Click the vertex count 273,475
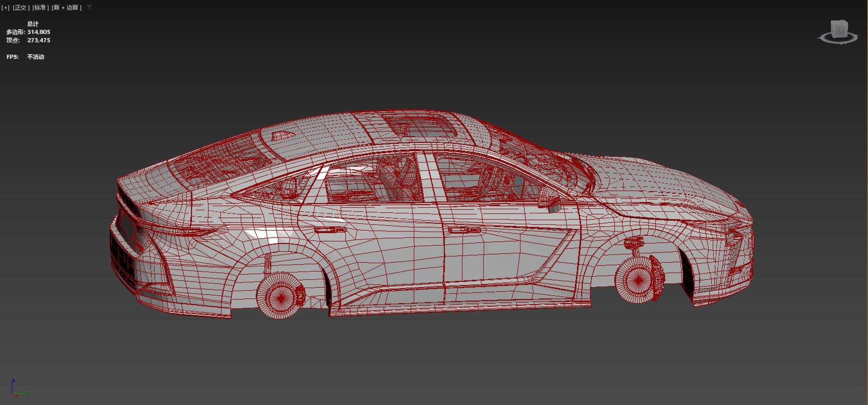The width and height of the screenshot is (868, 405). click(38, 40)
